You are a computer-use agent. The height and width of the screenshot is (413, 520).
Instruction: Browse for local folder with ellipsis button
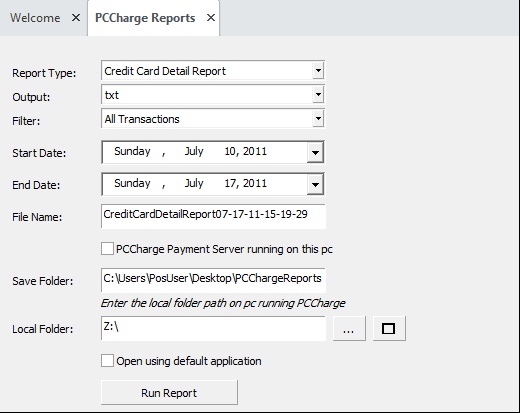pyautogui.click(x=349, y=329)
